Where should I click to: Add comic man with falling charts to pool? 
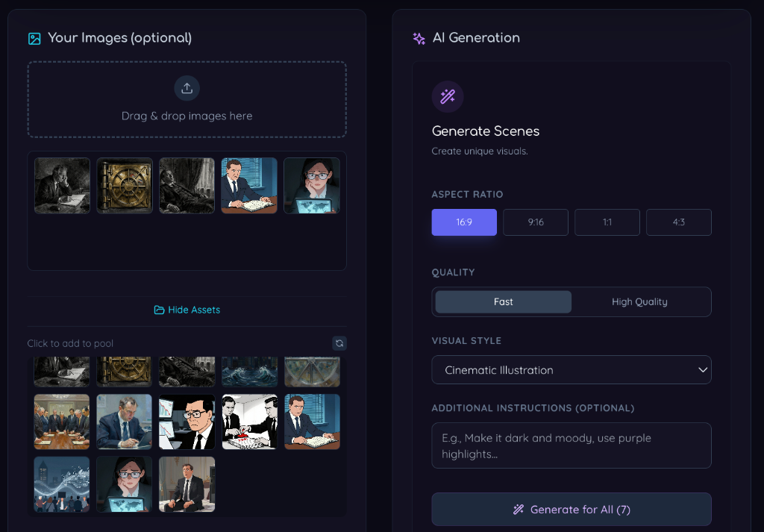coord(187,422)
